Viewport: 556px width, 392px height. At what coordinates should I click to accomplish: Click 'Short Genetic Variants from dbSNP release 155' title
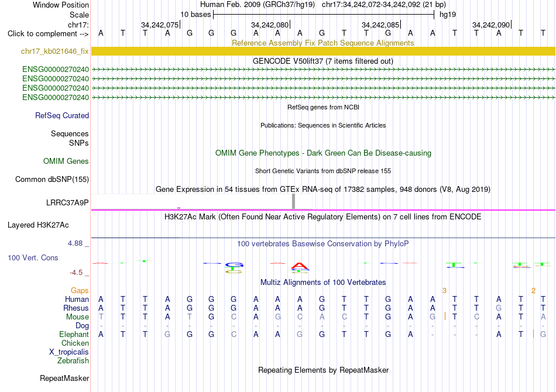coord(323,171)
